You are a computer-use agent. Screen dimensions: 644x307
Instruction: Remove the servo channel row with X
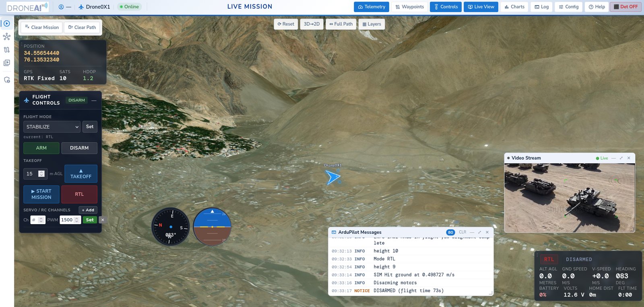pos(103,220)
